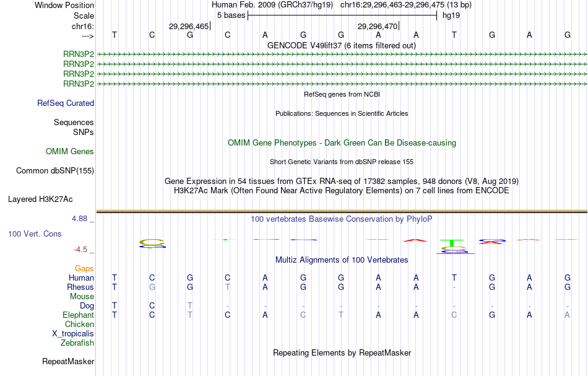Click the 100 Vert. Cons track label

click(35, 234)
